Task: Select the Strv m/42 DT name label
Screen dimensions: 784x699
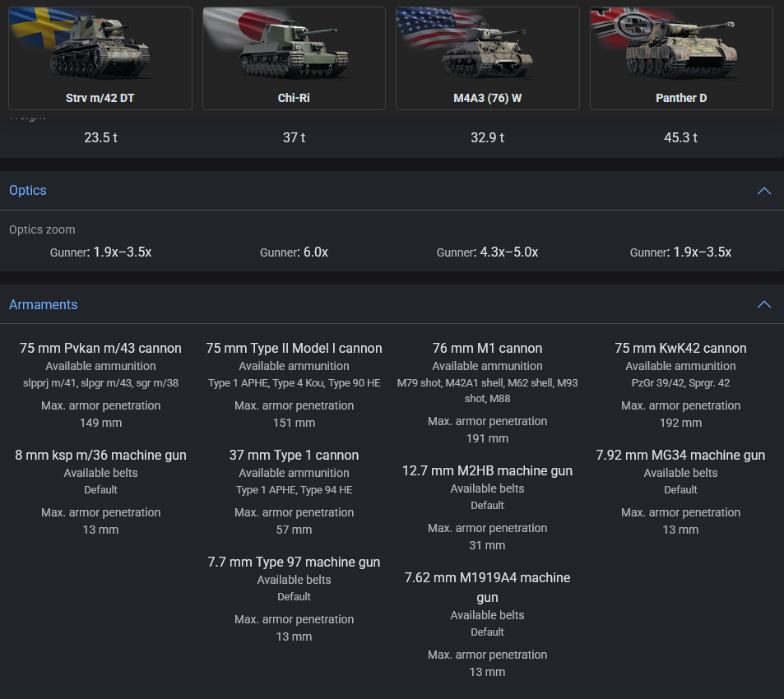Action: pos(100,98)
